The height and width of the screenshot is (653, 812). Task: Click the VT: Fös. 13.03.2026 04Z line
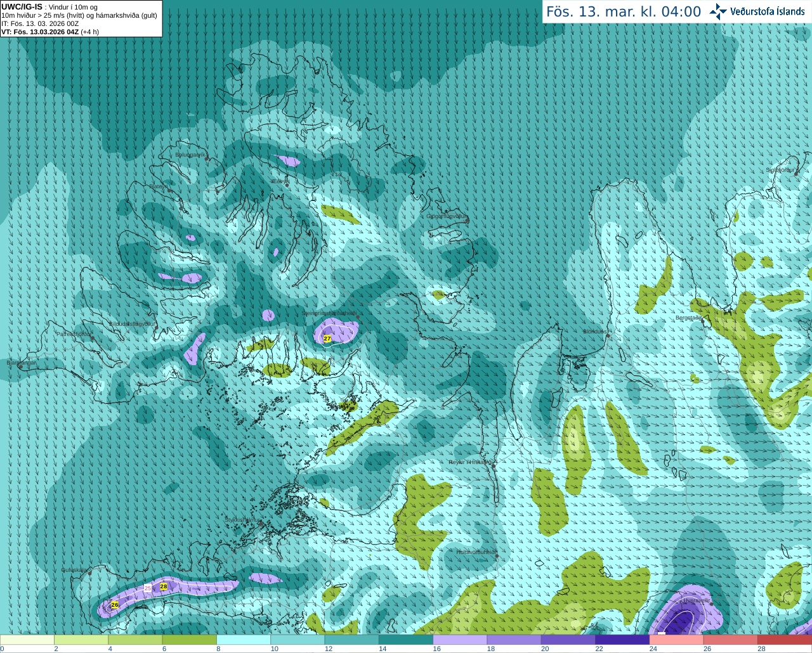(50, 32)
